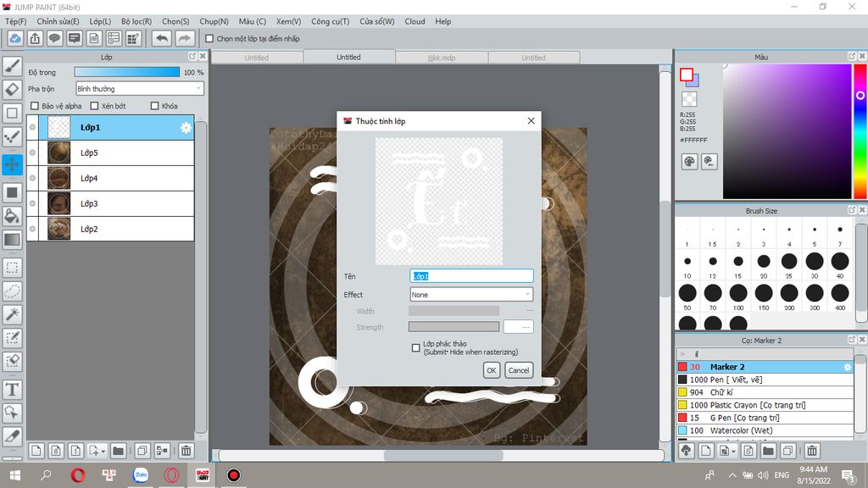Select the Gradient tool
868x488 pixels.
coord(12,240)
